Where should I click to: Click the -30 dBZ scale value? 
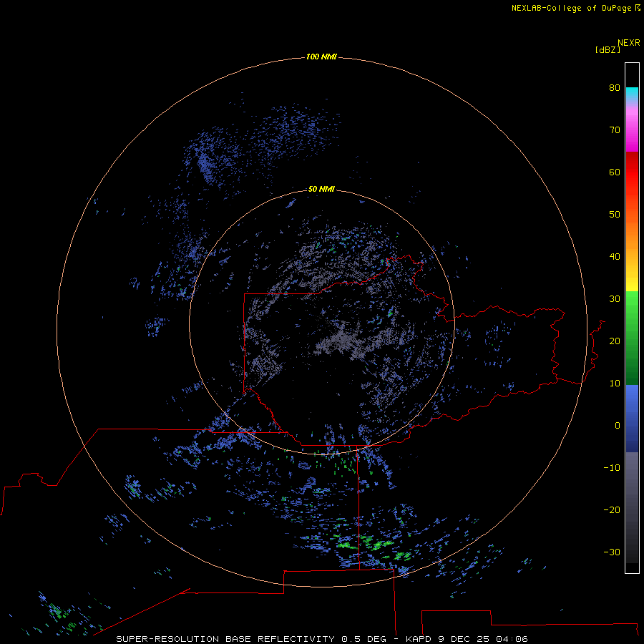tap(612, 552)
